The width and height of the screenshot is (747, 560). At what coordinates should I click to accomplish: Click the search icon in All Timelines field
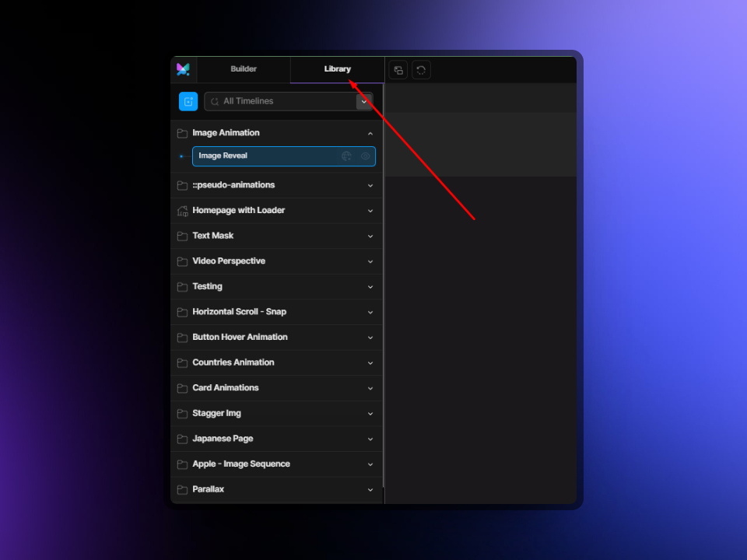pos(215,101)
